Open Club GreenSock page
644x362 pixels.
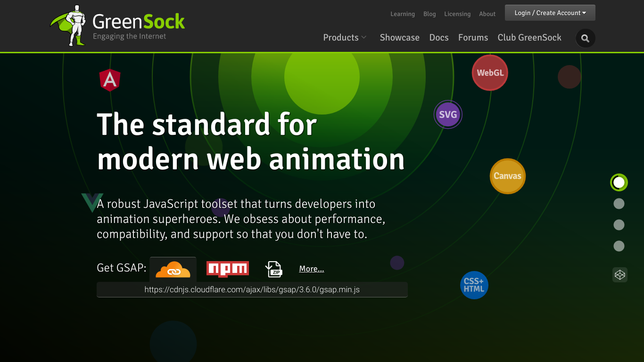click(529, 38)
